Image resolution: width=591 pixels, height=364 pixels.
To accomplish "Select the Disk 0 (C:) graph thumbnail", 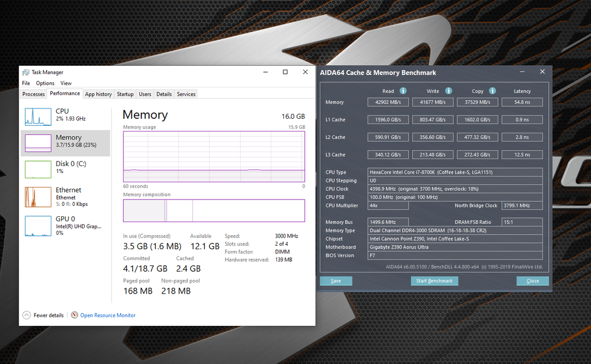I will pyautogui.click(x=38, y=169).
